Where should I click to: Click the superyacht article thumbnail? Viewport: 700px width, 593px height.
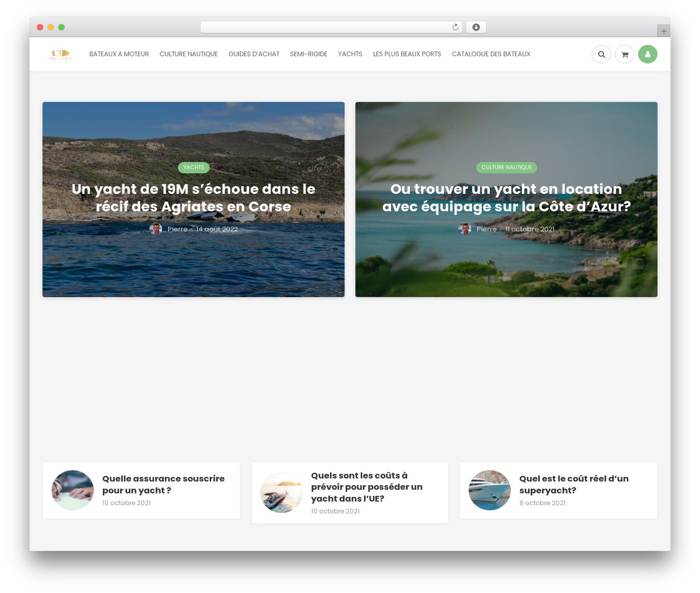489,490
